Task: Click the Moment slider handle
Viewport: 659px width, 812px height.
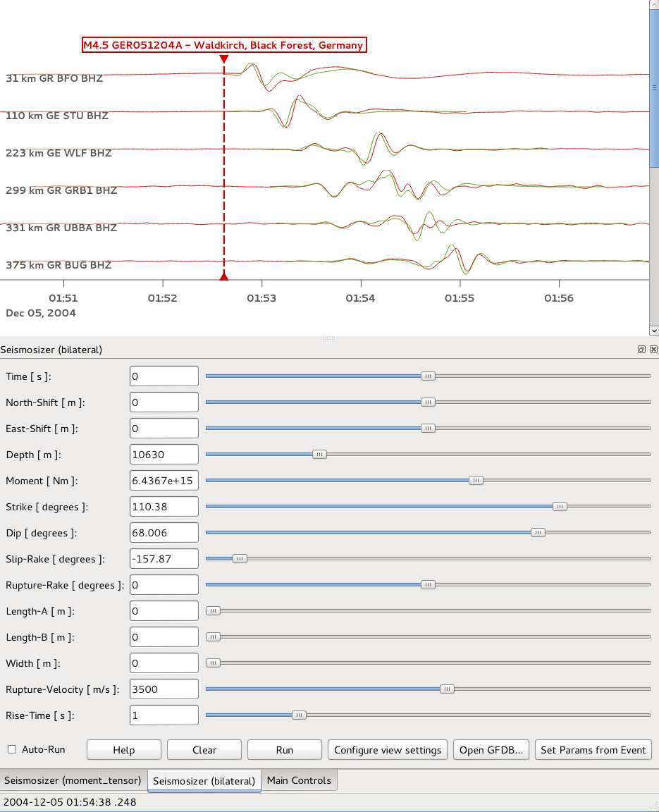Action: [x=476, y=481]
